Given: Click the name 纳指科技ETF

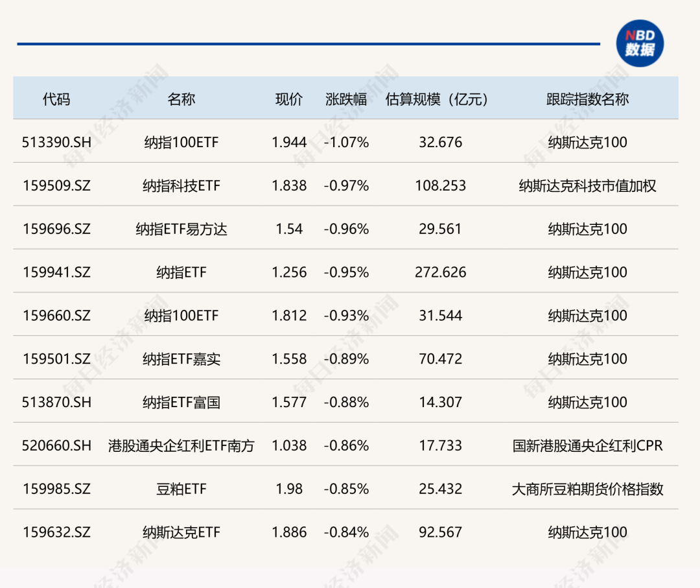Looking at the screenshot, I should click(x=181, y=185).
